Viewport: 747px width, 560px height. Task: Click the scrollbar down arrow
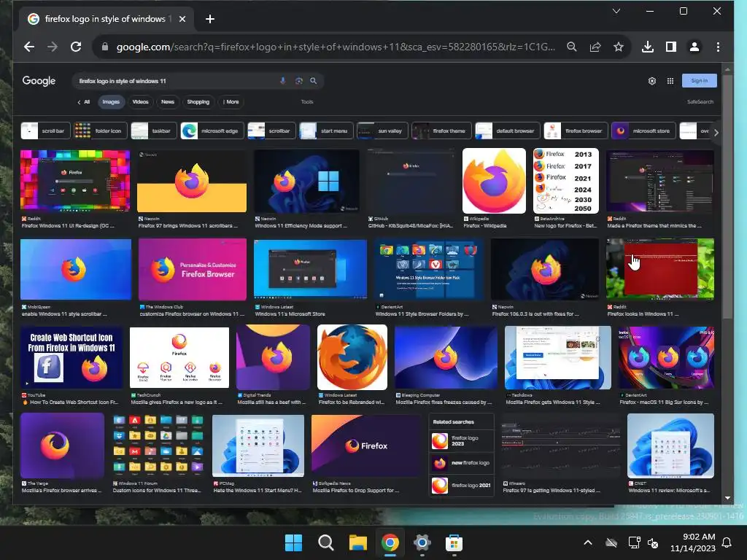pos(727,498)
